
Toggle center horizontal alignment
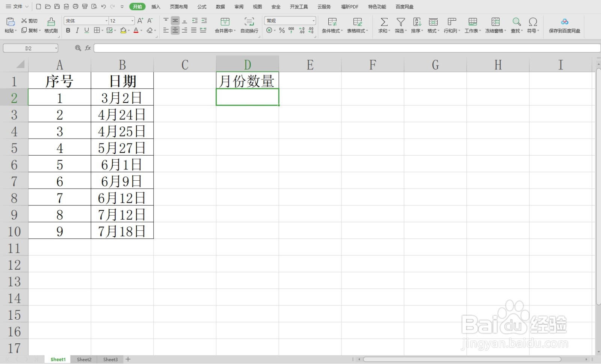(x=175, y=30)
